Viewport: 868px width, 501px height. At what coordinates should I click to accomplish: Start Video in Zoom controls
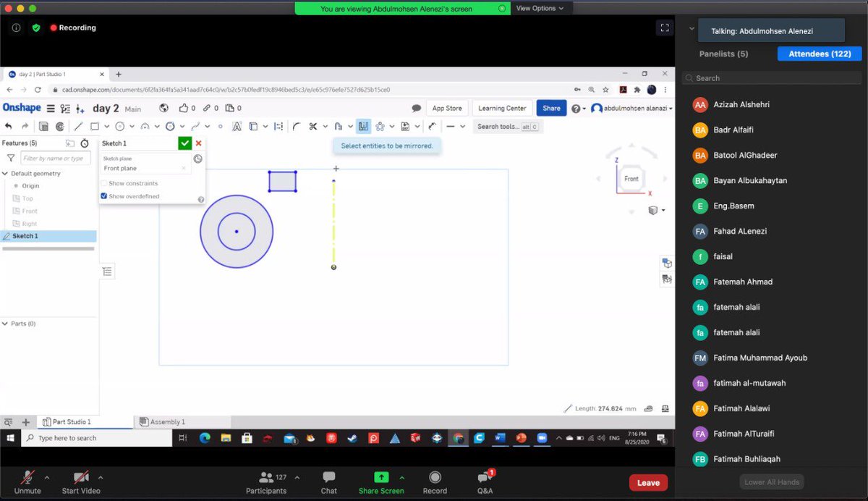80,482
